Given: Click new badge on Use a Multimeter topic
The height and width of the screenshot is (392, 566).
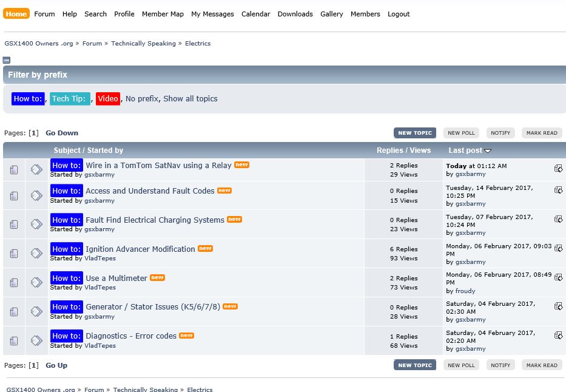Looking at the screenshot, I should tap(157, 277).
